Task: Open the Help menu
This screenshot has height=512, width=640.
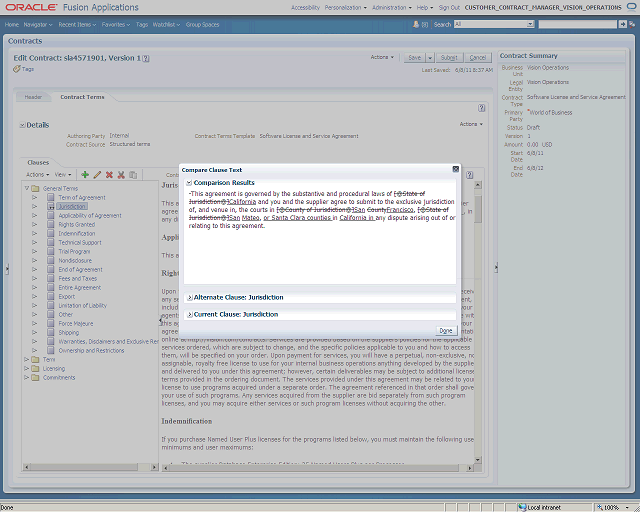Action: tap(425, 8)
